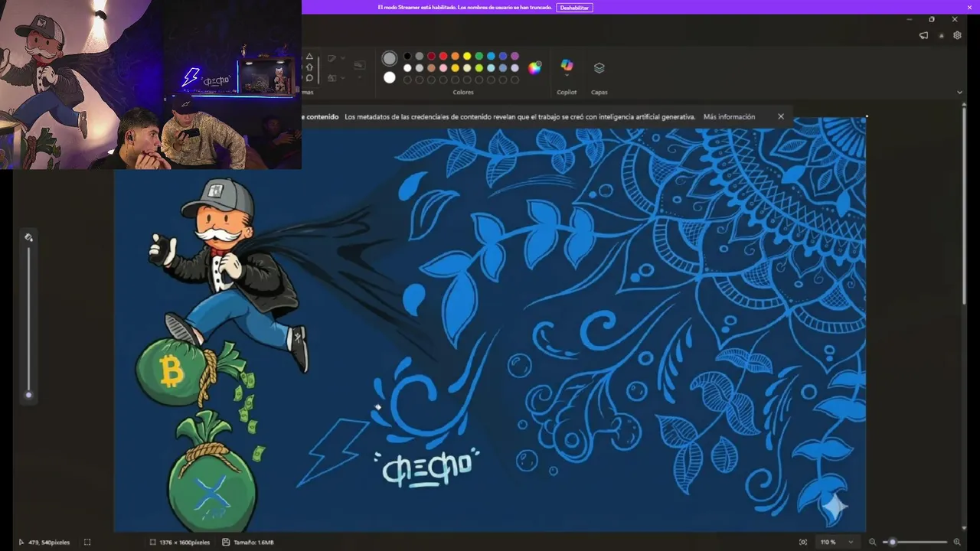Pick the orange color swatch
Image resolution: width=980 pixels, height=551 pixels.
coord(455,56)
